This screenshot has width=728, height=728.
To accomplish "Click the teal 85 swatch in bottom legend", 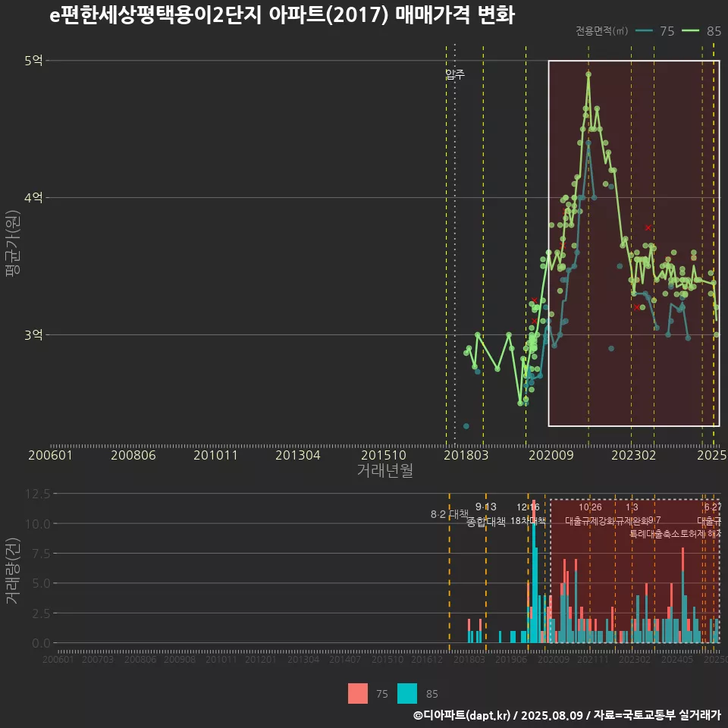I will coord(407,694).
